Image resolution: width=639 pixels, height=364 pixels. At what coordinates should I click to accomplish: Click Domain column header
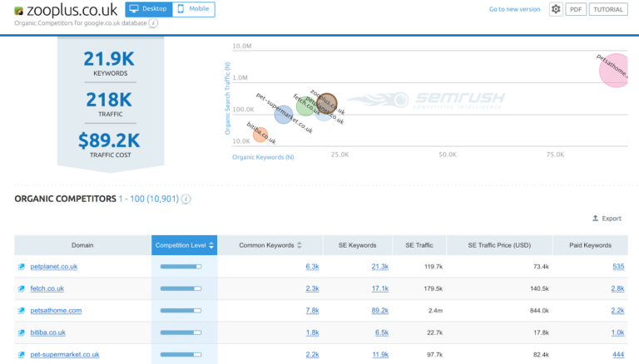pos(82,245)
